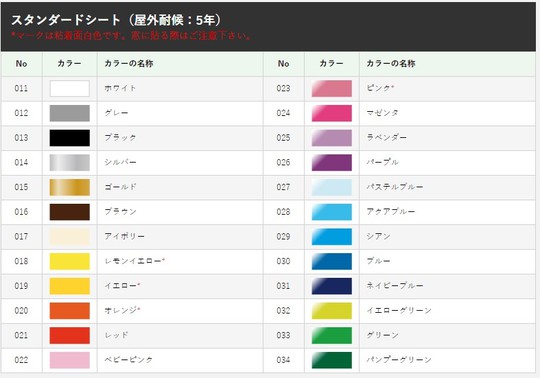
Task: Select the magenta swatch 024
Action: pyautogui.click(x=332, y=113)
